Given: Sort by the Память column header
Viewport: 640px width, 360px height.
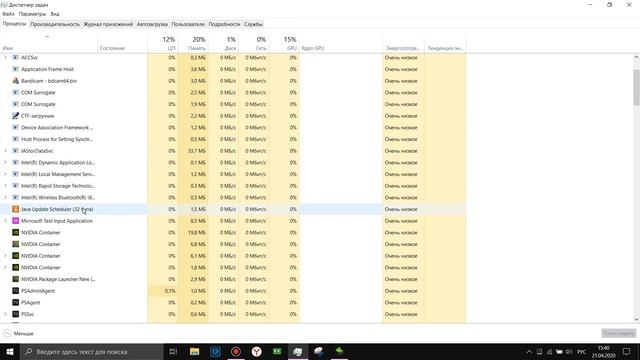Looking at the screenshot, I should [x=193, y=43].
